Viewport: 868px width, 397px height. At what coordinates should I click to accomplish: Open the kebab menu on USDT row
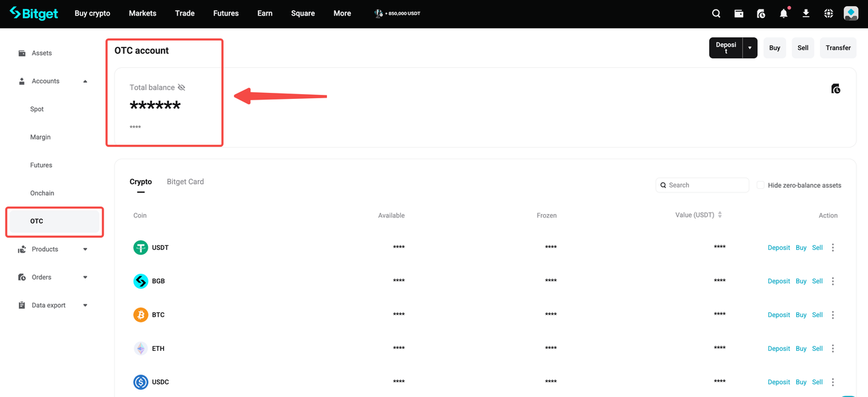pyautogui.click(x=833, y=247)
